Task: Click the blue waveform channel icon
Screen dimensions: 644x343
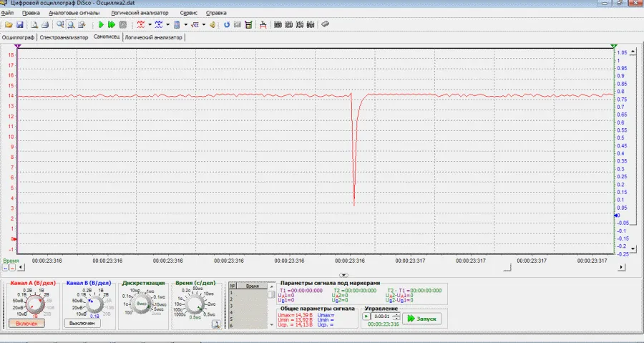Action: point(159,24)
